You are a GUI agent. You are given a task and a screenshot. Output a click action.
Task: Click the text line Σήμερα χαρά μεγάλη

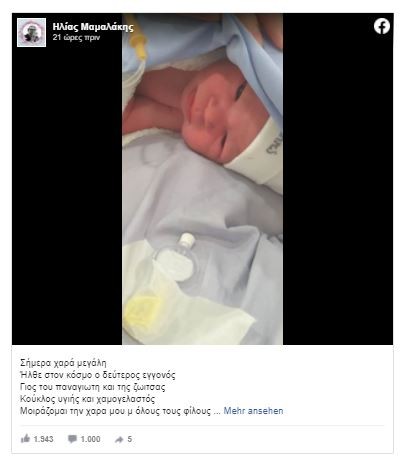[x=63, y=363]
